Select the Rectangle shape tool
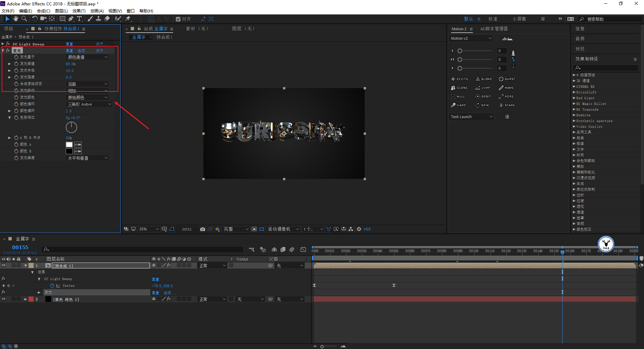The width and height of the screenshot is (644, 349). click(63, 19)
